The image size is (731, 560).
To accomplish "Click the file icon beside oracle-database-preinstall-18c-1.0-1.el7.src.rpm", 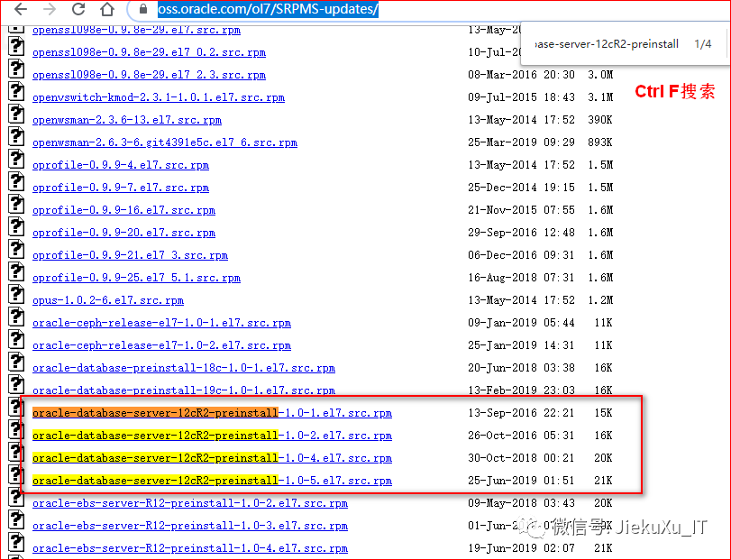I will click(16, 363).
